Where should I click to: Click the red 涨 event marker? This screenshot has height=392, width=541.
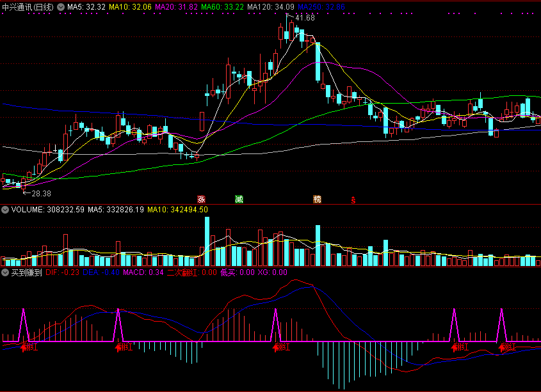point(201,199)
